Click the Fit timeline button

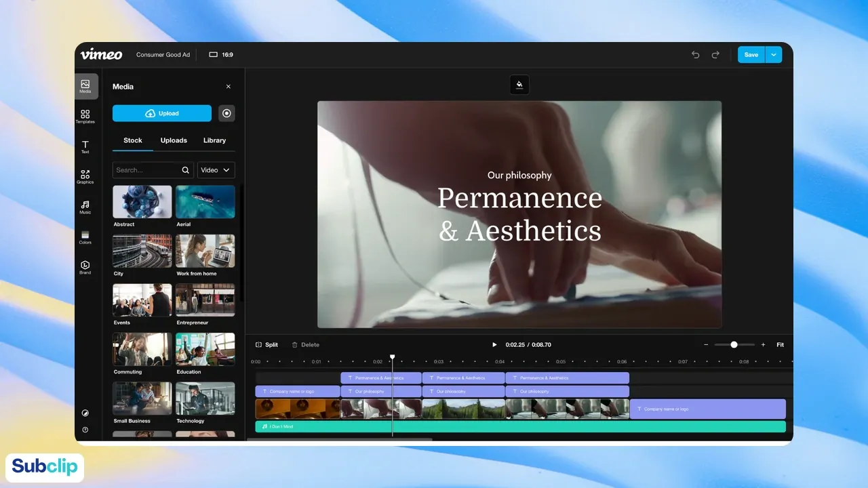click(x=781, y=345)
